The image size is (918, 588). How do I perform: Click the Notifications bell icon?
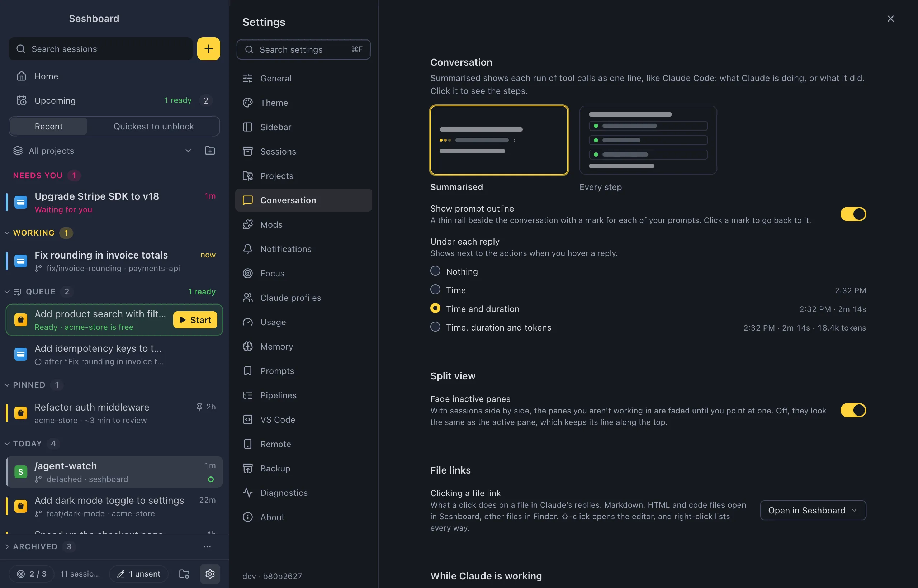pos(248,249)
